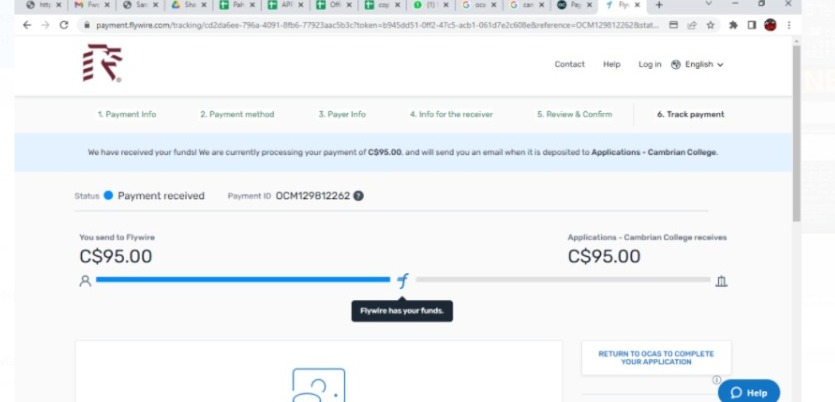This screenshot has height=402, width=835.
Task: Go forward in browser history
Action: tap(45, 25)
